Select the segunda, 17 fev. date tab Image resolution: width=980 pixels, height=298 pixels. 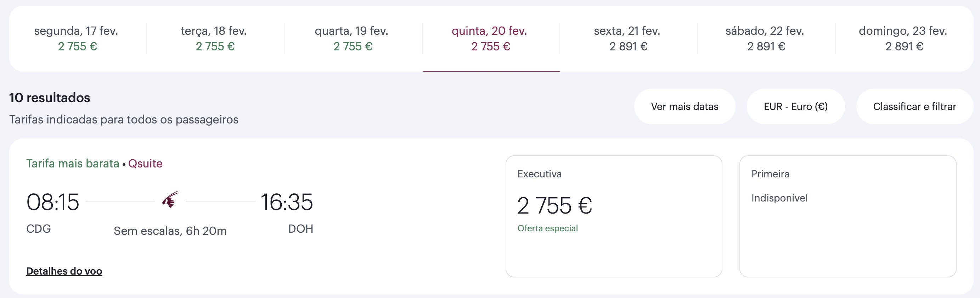coord(77,38)
